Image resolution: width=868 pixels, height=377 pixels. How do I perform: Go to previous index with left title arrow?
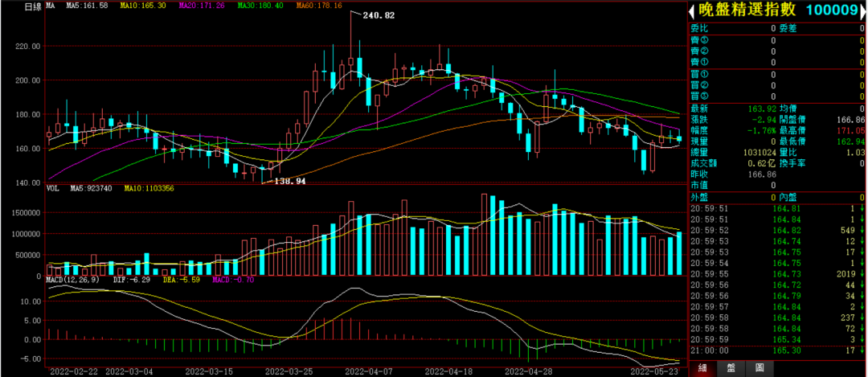692,11
